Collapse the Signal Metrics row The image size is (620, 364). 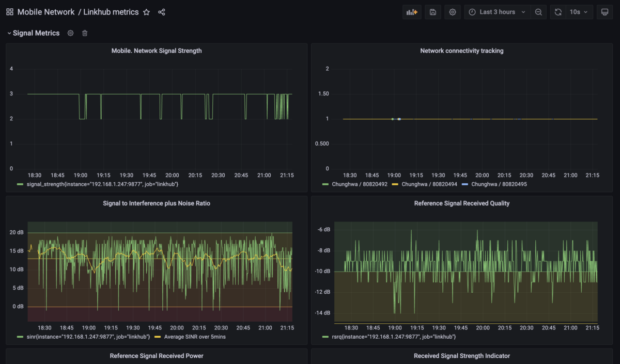coord(35,33)
